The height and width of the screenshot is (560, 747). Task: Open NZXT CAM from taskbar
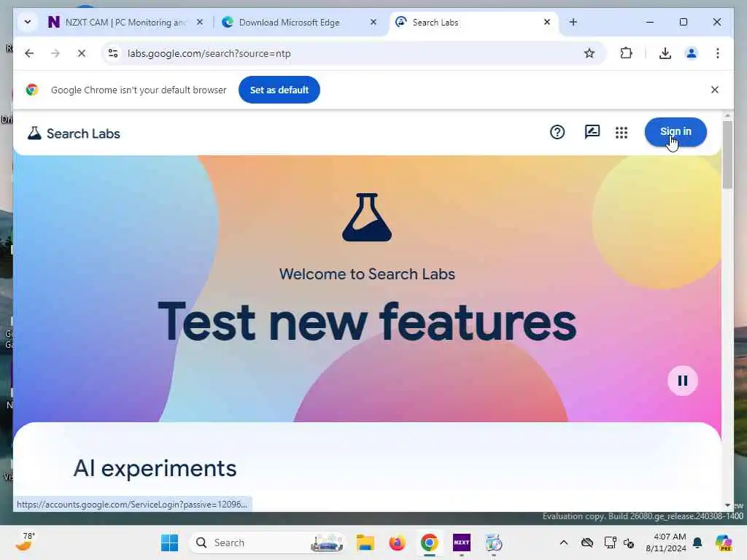pos(461,542)
